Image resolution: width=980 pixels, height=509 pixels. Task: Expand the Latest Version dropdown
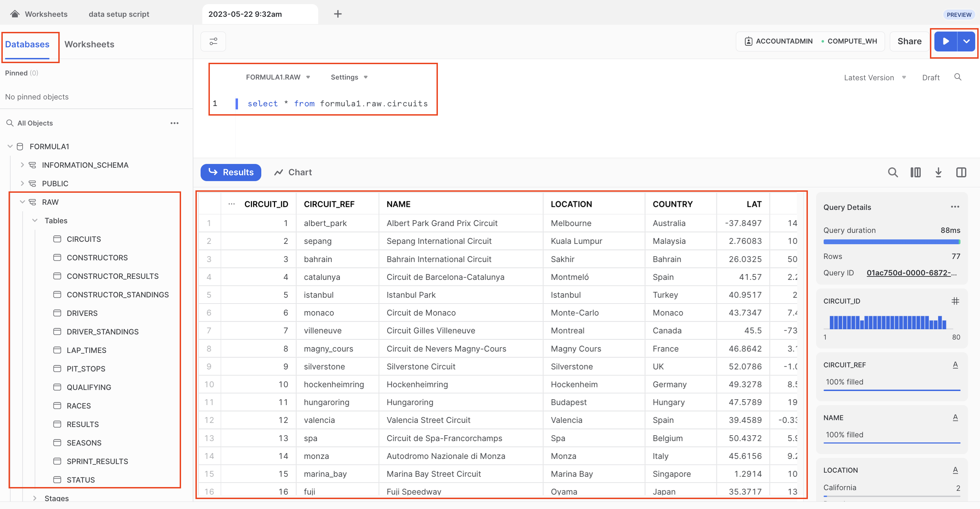(x=874, y=78)
